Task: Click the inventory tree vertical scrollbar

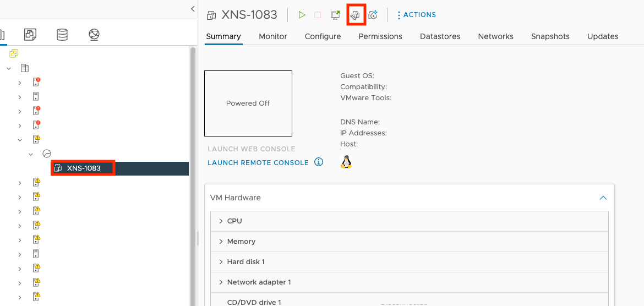Action: click(x=193, y=165)
